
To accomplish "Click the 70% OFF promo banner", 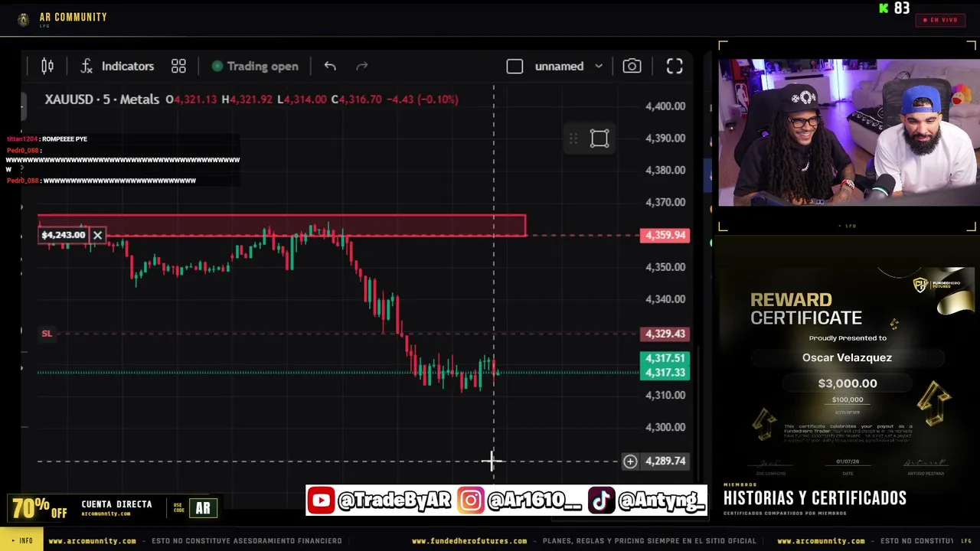I will click(38, 508).
